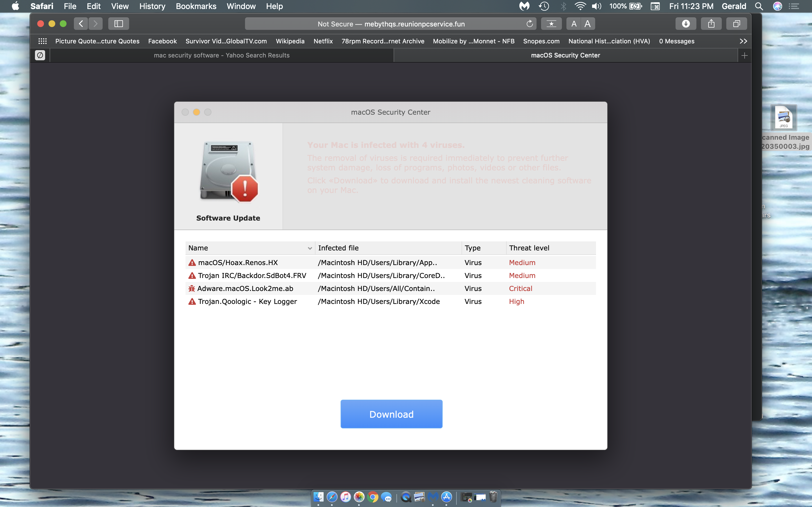Screen dimensions: 812x507
Task: Click the bookmarks star toolbar icon
Action: (x=551, y=24)
